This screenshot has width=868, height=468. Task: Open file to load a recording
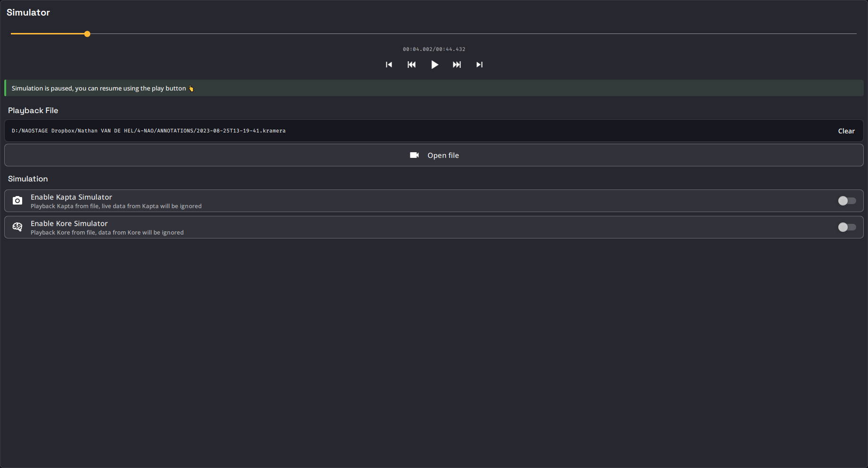(x=434, y=155)
